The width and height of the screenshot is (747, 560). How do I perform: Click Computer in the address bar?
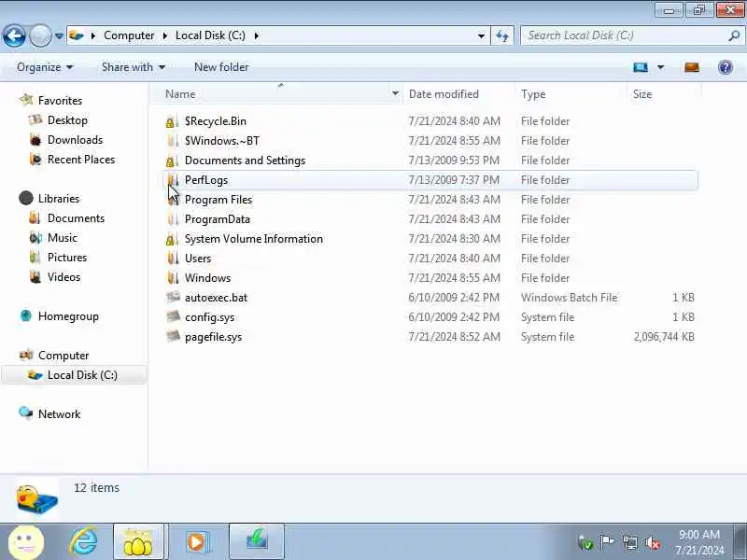click(x=129, y=35)
